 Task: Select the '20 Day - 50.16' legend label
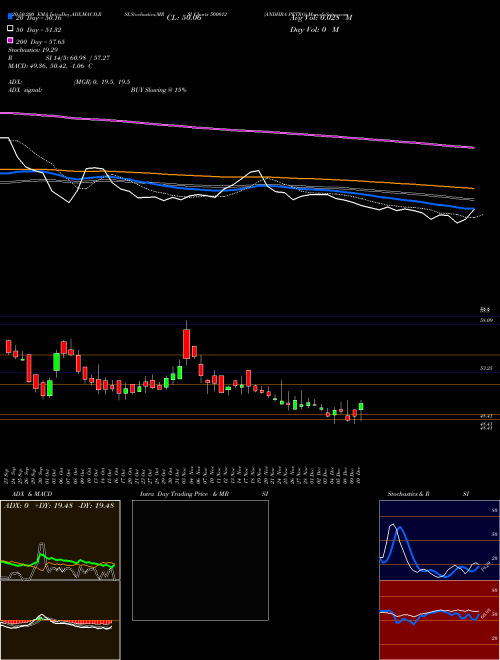38,18
